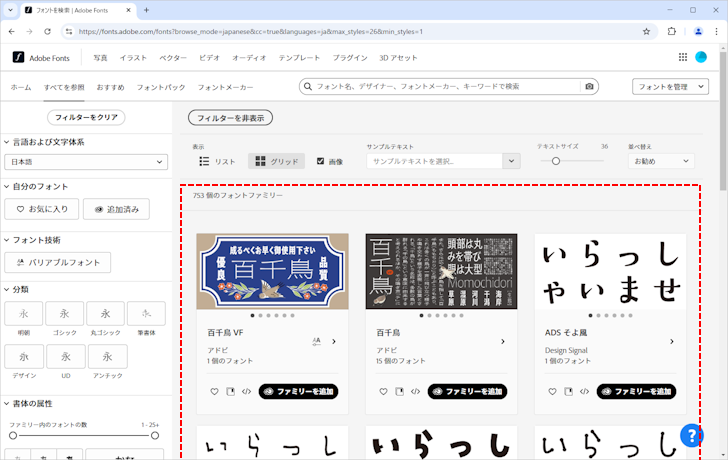The height and width of the screenshot is (460, 728).
Task: Open the フォントパック tab
Action: click(161, 87)
